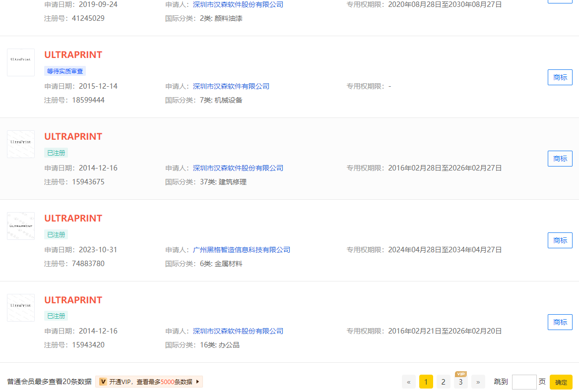
Task: Open applicant 广州黑格智造信息科技有限公司
Action: [x=241, y=250]
